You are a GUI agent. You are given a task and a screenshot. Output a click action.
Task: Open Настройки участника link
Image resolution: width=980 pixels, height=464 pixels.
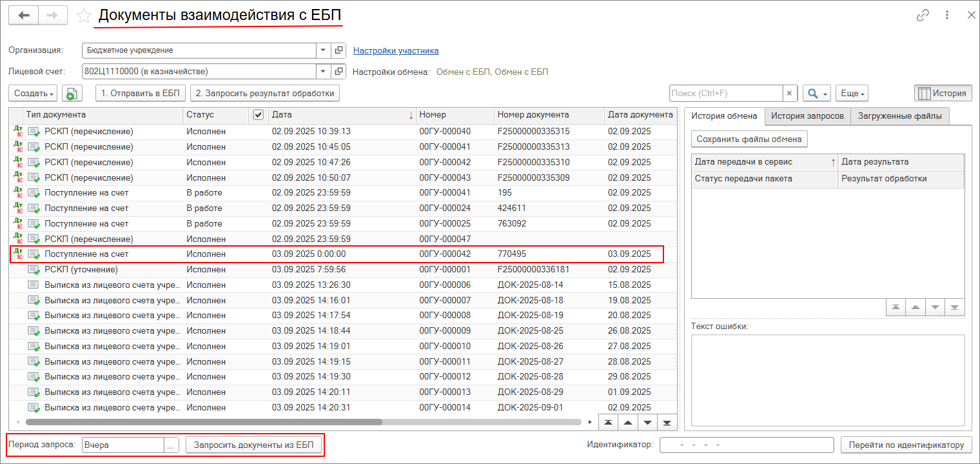tap(396, 50)
